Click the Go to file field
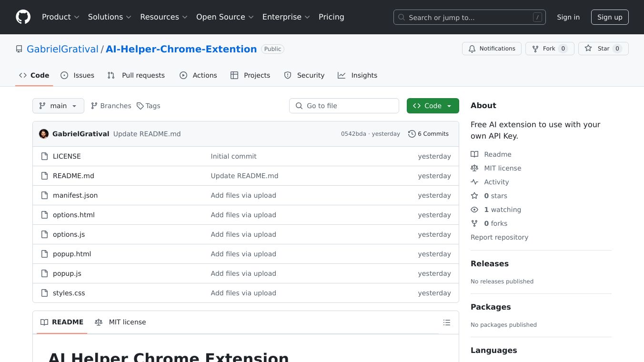This screenshot has width=644, height=362. 344,106
